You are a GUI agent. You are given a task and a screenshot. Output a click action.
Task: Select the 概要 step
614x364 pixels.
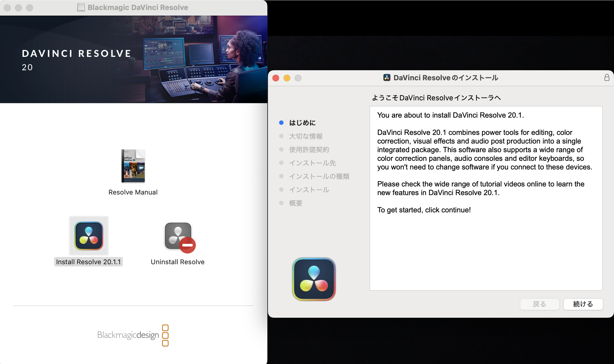pos(296,203)
